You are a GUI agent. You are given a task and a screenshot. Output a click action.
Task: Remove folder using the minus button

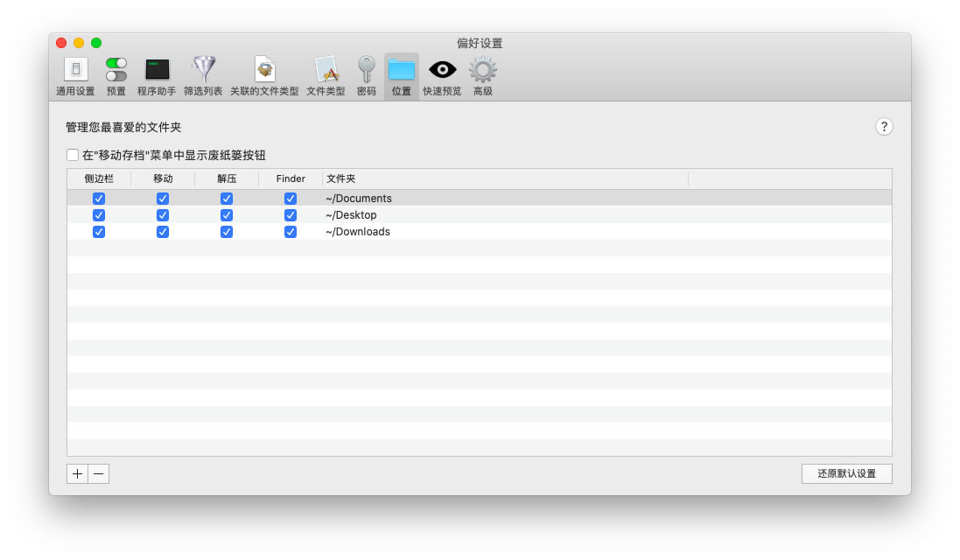pos(99,473)
